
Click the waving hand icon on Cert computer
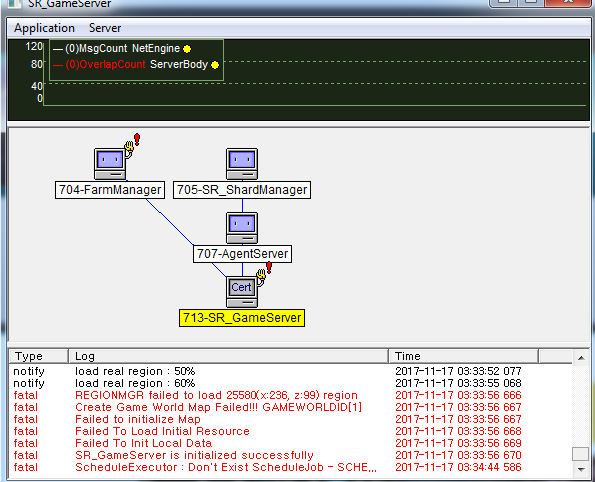261,276
